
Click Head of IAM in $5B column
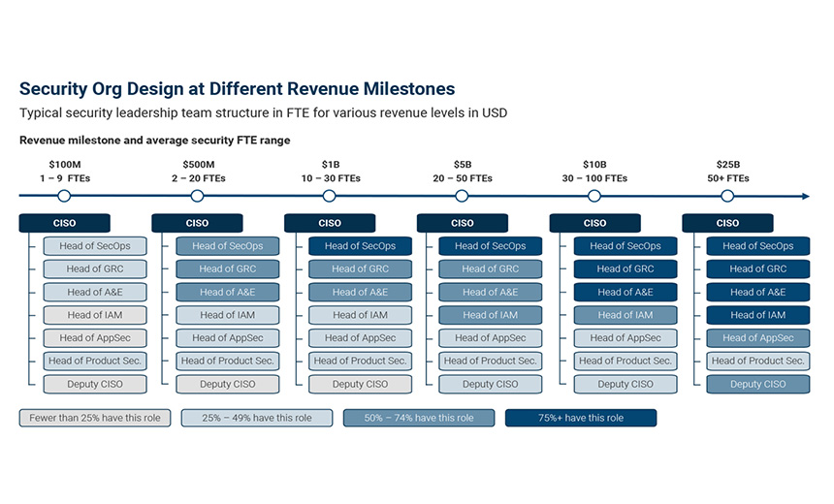491,315
